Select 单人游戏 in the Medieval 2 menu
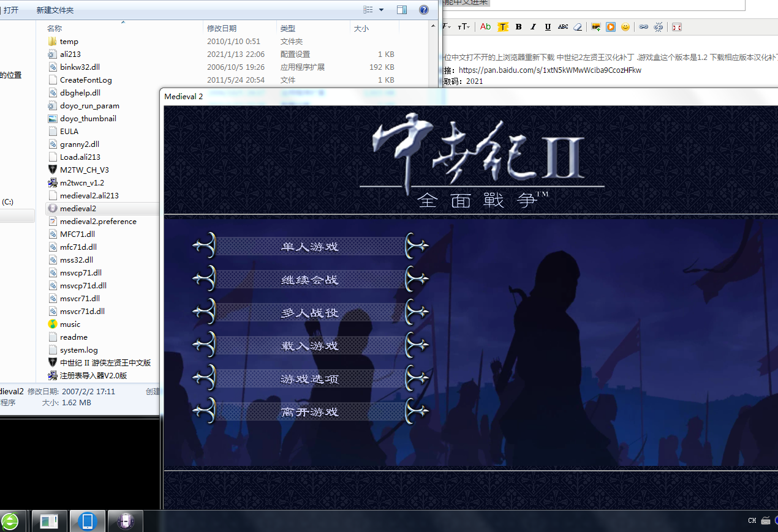 pyautogui.click(x=310, y=247)
